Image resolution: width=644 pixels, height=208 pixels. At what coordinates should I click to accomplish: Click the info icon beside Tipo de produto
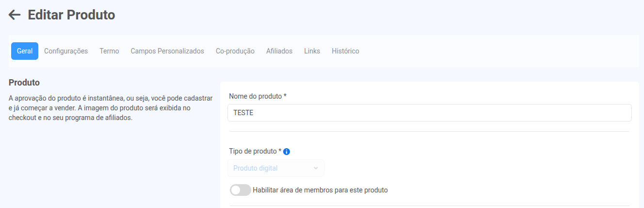point(287,152)
